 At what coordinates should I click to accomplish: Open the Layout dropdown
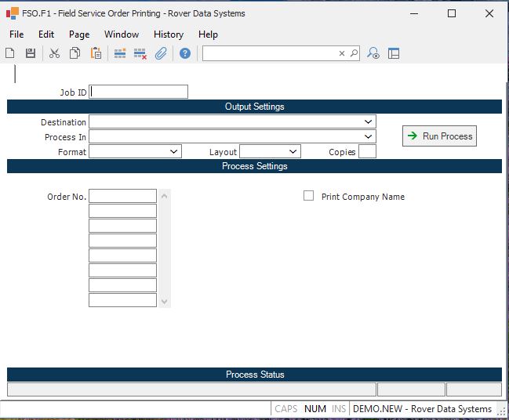[293, 152]
